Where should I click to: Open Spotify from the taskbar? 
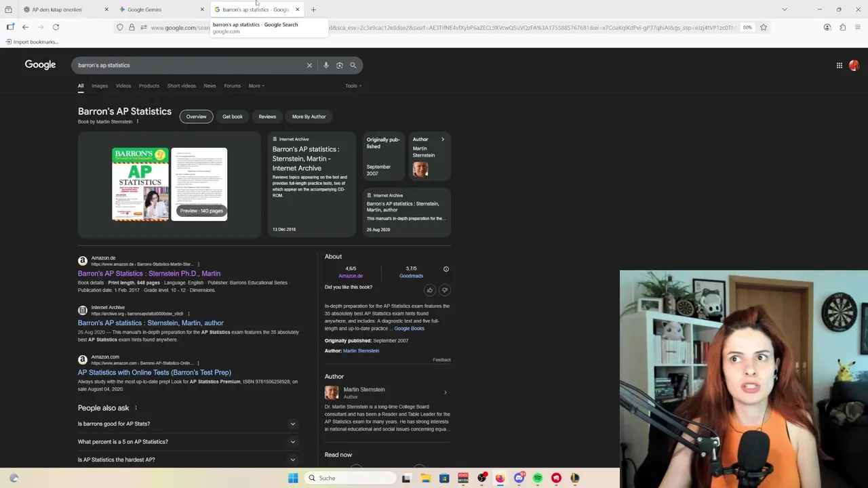(x=538, y=478)
